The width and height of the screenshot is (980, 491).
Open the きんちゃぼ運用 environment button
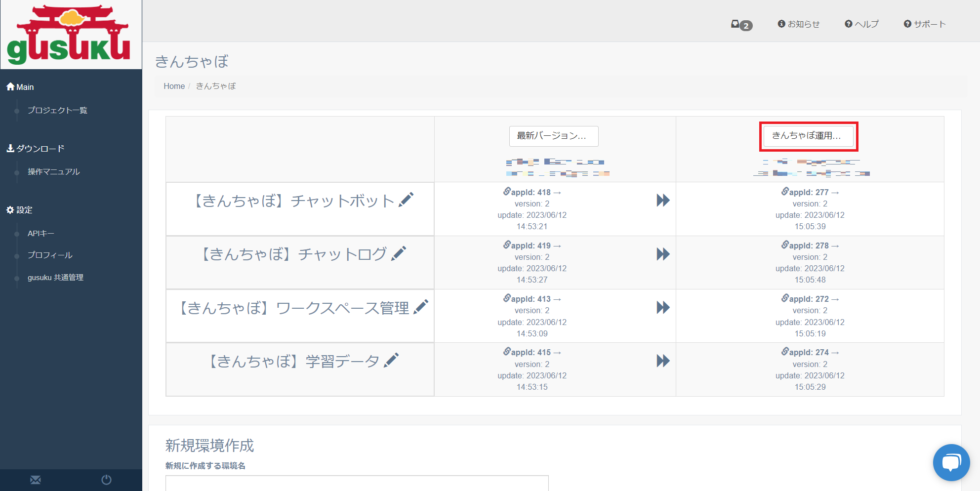pyautogui.click(x=808, y=136)
